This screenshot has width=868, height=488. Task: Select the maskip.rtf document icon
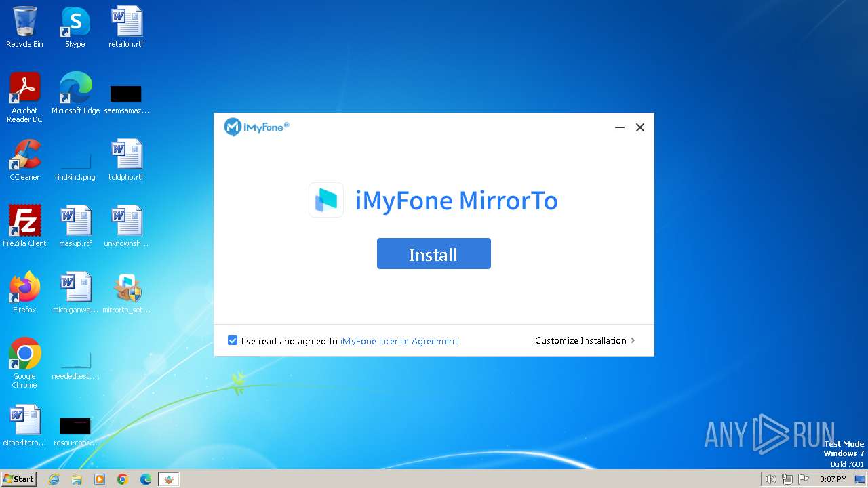[75, 226]
